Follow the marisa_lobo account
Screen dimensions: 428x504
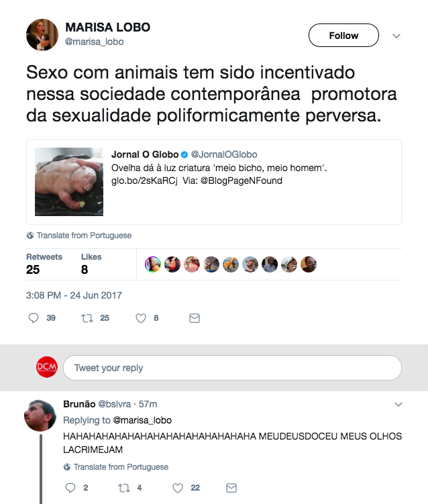[343, 36]
